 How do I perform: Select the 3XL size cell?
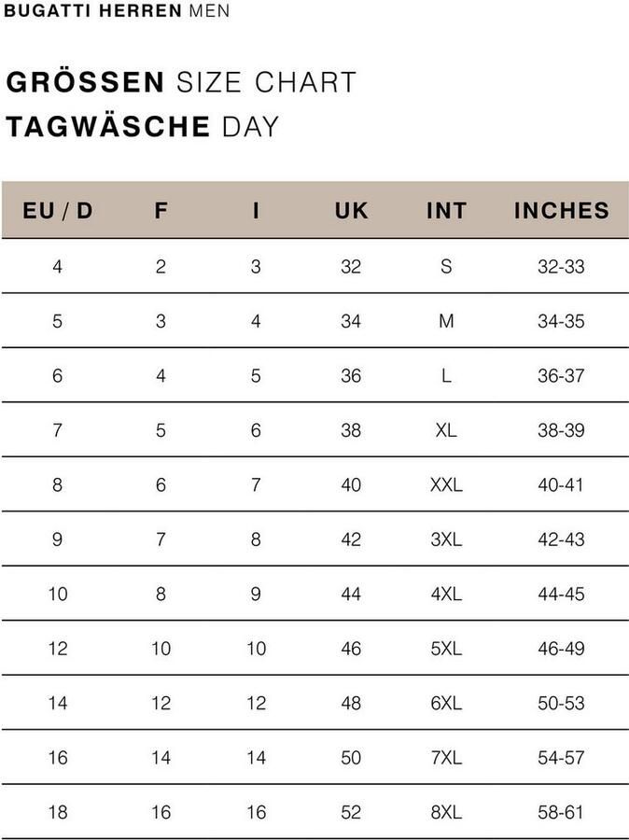[x=446, y=539]
